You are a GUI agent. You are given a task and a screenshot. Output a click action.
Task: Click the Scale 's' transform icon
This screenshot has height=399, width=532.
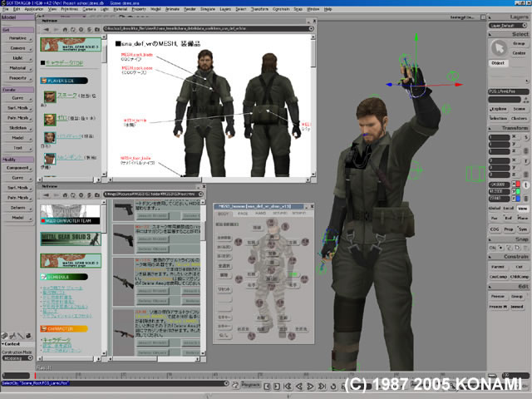tap(525, 137)
